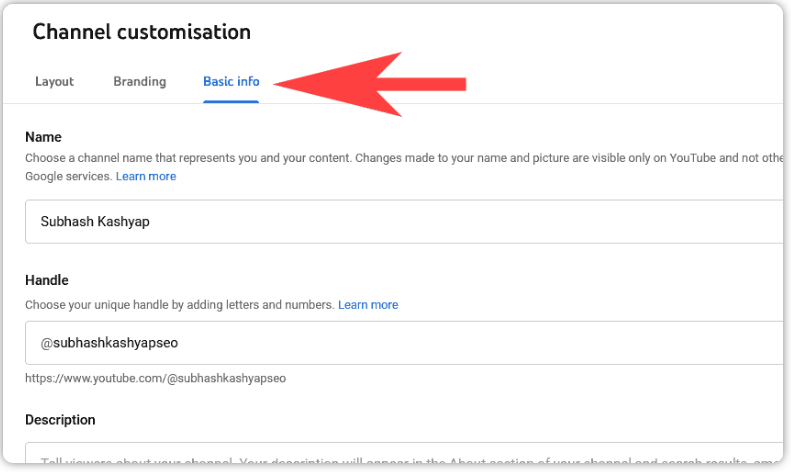The image size is (791, 472).
Task: Click the 'Google services.' text line
Action: (69, 176)
